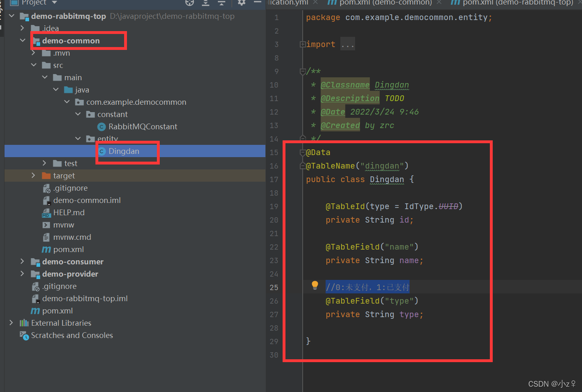Unfold the collapsed import block
The width and height of the screenshot is (582, 392).
(302, 44)
